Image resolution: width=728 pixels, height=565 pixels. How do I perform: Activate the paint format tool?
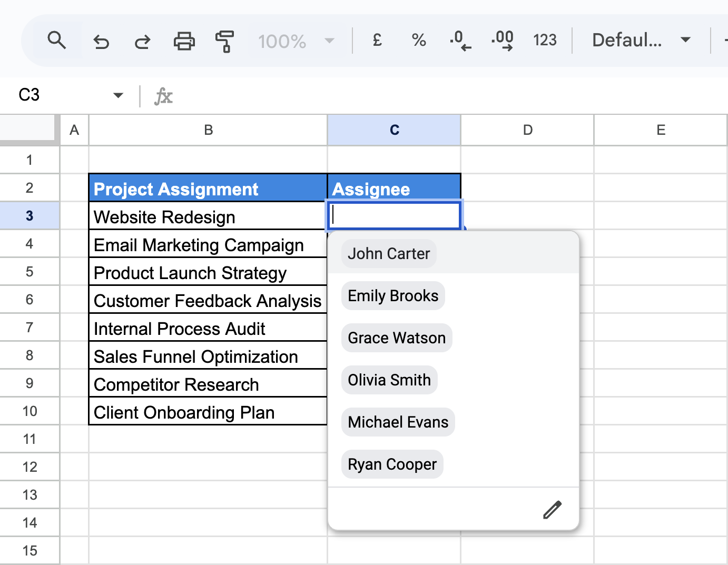coord(224,41)
